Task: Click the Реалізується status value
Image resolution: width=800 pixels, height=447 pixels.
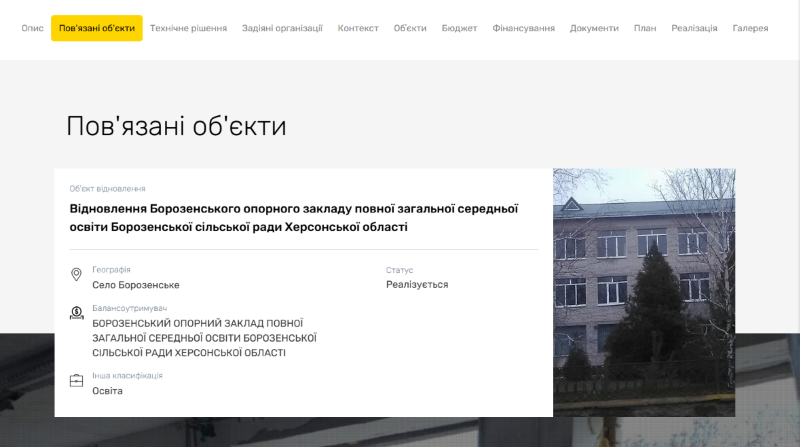Action: [x=417, y=285]
